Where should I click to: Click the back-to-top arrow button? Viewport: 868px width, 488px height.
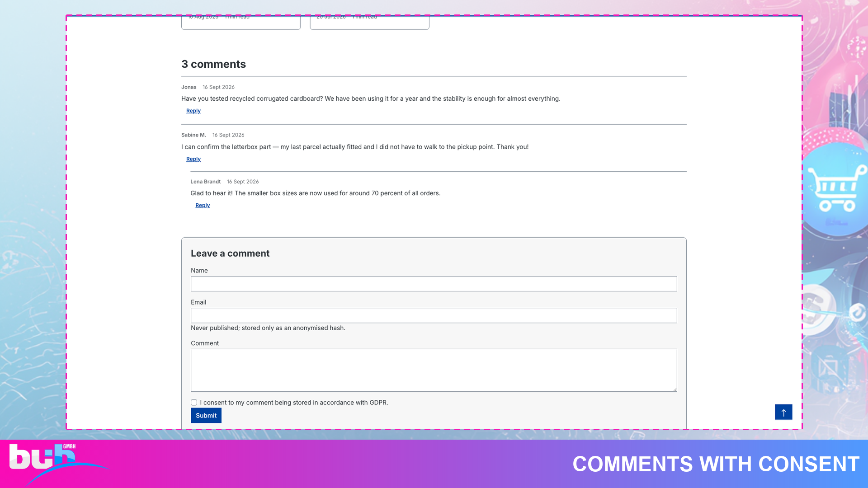point(783,412)
